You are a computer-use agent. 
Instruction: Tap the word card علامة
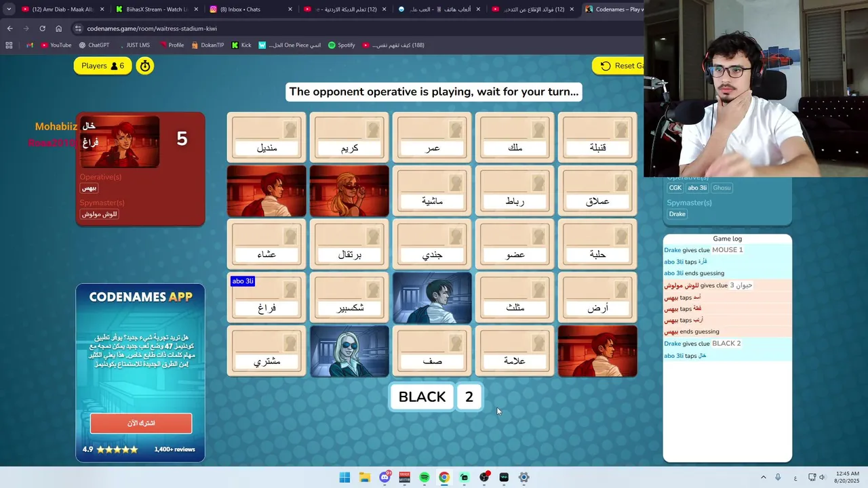point(515,351)
